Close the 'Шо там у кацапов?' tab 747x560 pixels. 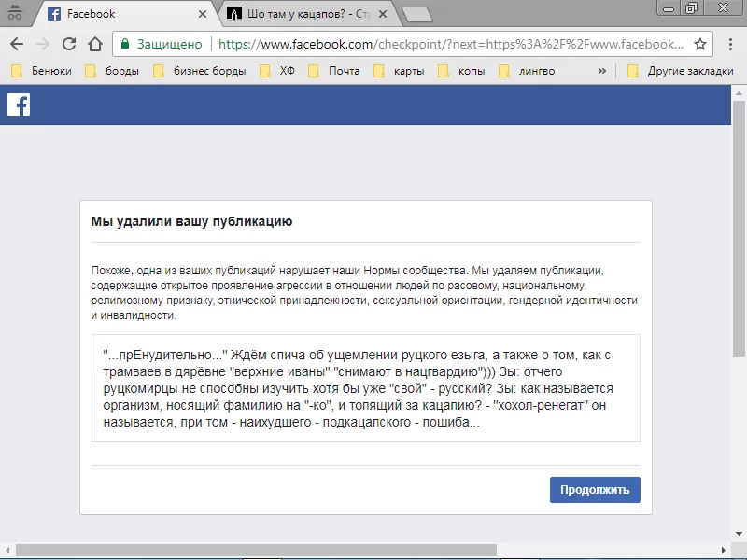click(383, 14)
